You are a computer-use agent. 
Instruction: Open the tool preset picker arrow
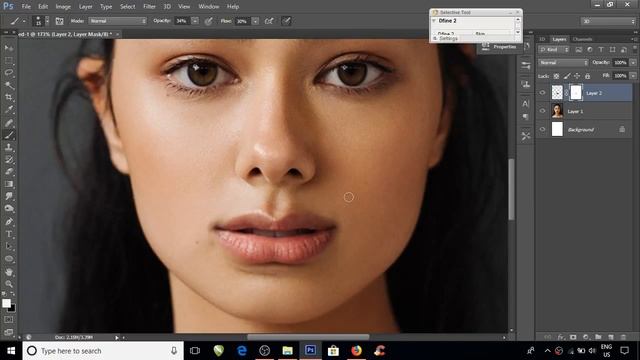[x=24, y=21]
